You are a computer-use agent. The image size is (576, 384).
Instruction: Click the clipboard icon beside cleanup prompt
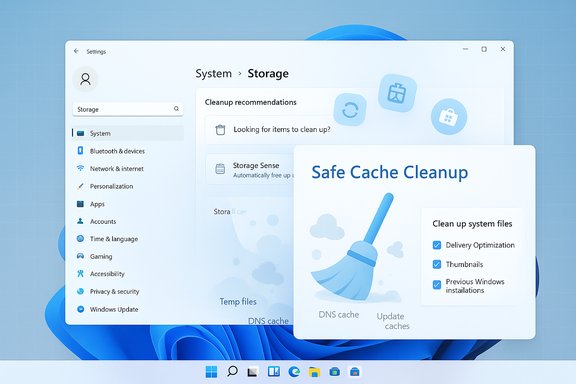220,130
